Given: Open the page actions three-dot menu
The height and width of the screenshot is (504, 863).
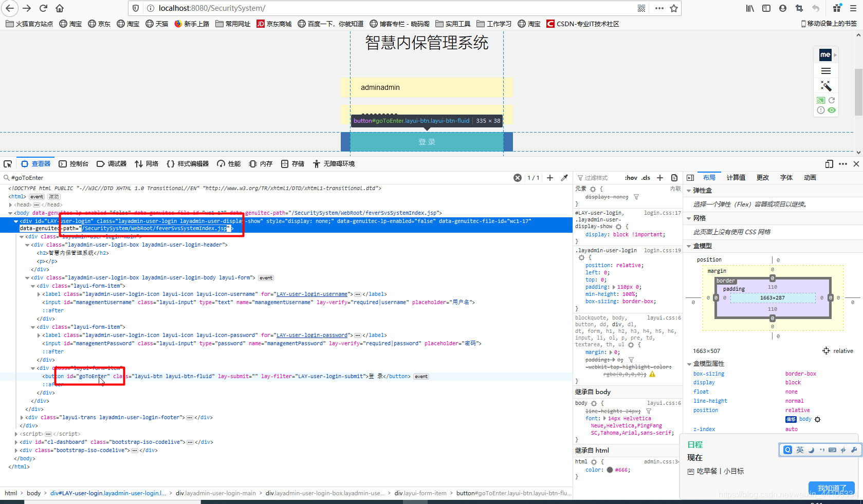Looking at the screenshot, I should click(659, 8).
